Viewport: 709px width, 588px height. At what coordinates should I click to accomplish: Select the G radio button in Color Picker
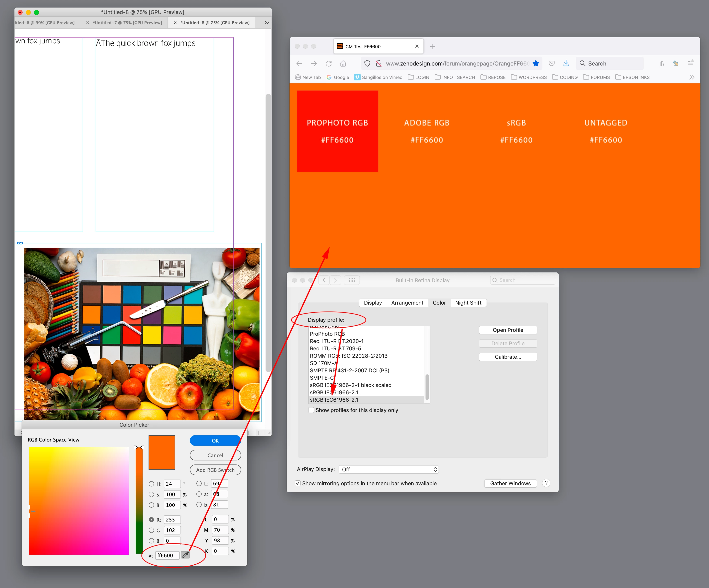click(152, 530)
